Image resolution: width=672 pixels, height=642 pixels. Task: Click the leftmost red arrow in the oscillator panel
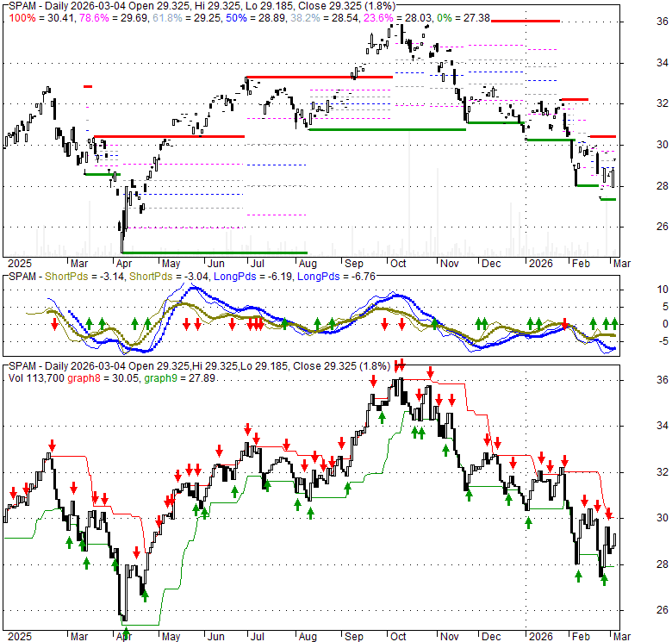pyautogui.click(x=54, y=324)
